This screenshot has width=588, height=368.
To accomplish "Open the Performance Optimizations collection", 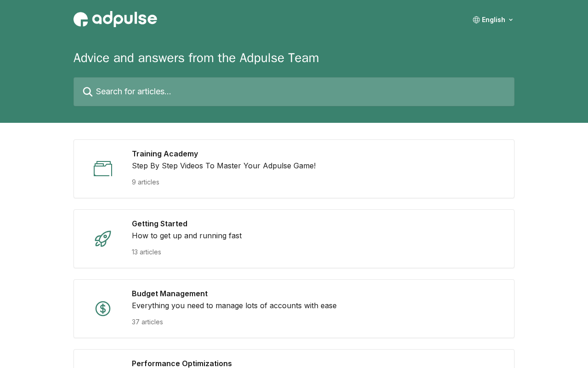I will 182,363.
